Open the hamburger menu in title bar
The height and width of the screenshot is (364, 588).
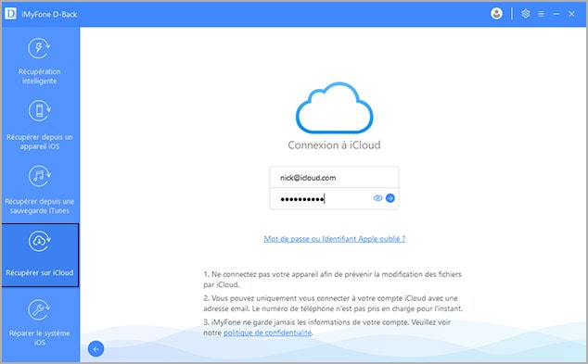click(x=541, y=14)
